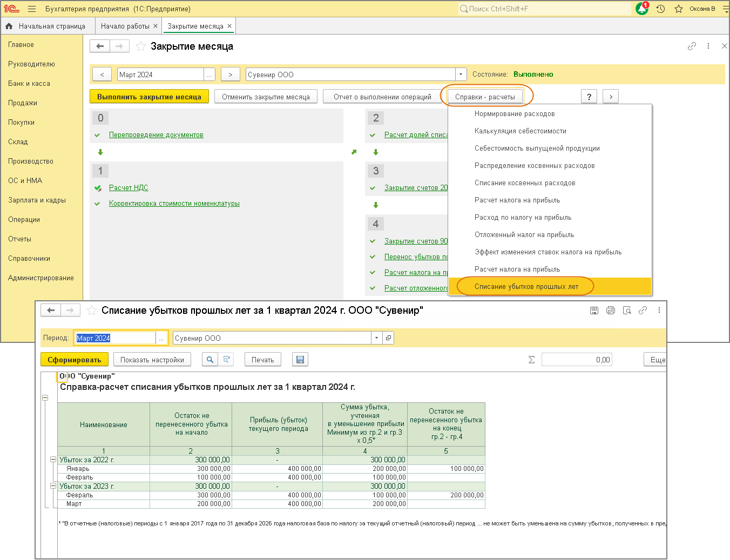Click Перепроведение документов link

click(x=156, y=135)
